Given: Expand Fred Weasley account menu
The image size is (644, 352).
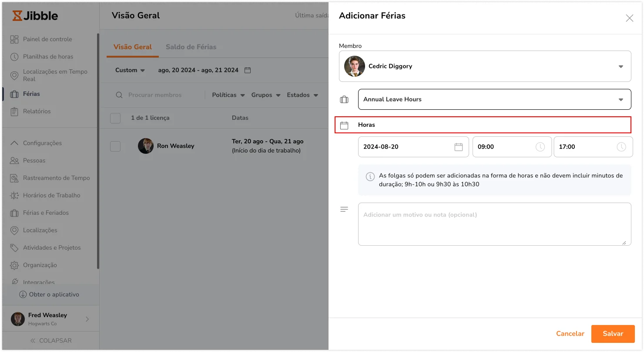Looking at the screenshot, I should click(x=50, y=319).
